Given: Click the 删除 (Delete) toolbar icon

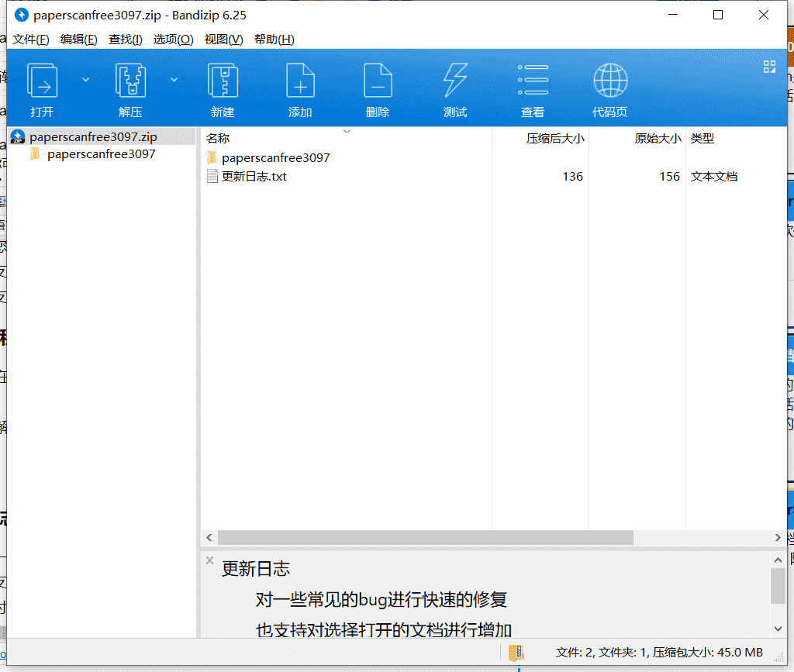Looking at the screenshot, I should point(378,81).
